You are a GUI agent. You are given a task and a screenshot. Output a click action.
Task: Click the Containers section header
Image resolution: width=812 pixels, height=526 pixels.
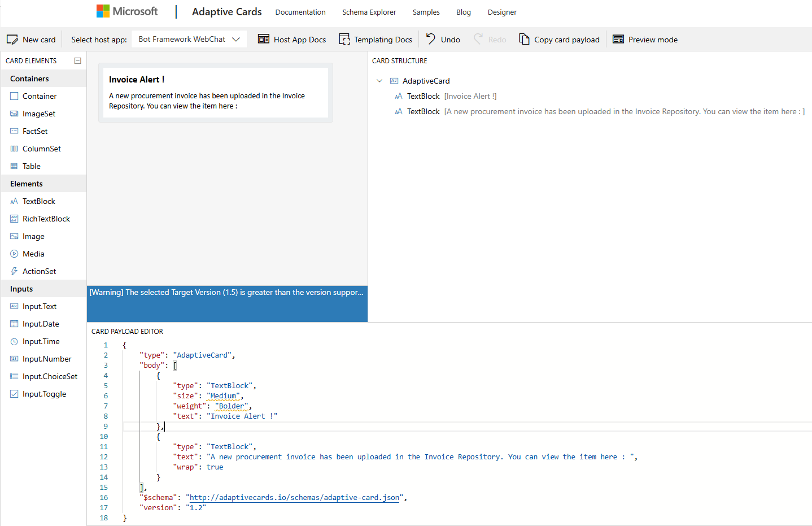[x=44, y=79]
